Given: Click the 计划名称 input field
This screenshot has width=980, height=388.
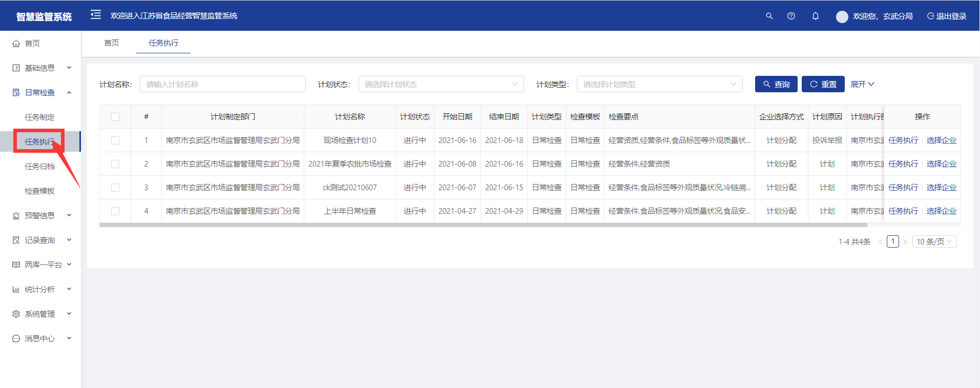Looking at the screenshot, I should [x=222, y=85].
